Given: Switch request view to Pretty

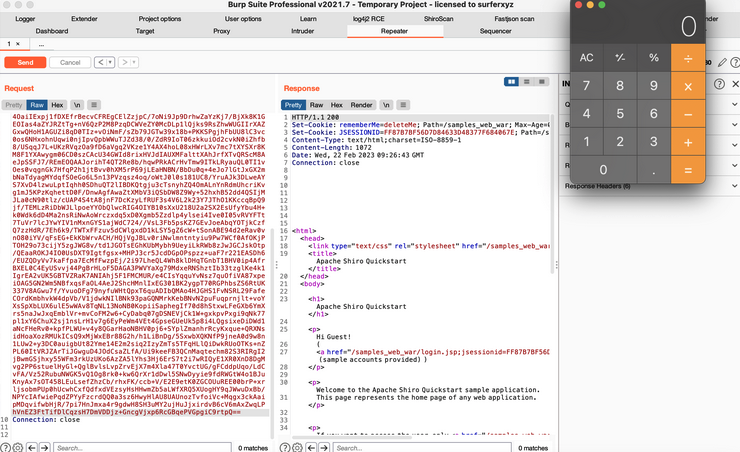Looking at the screenshot, I should pyautogui.click(x=14, y=105).
